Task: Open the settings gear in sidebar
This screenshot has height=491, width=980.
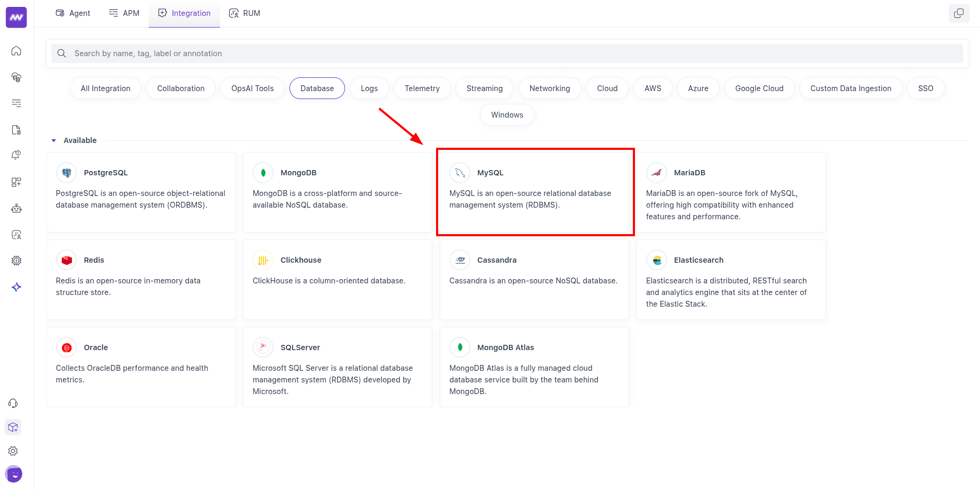Action: (13, 451)
